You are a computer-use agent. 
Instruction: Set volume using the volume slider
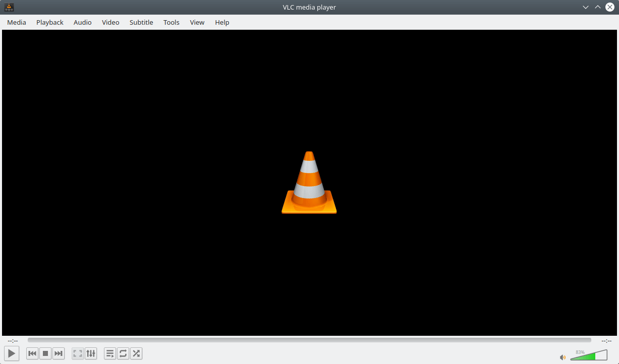coord(590,355)
